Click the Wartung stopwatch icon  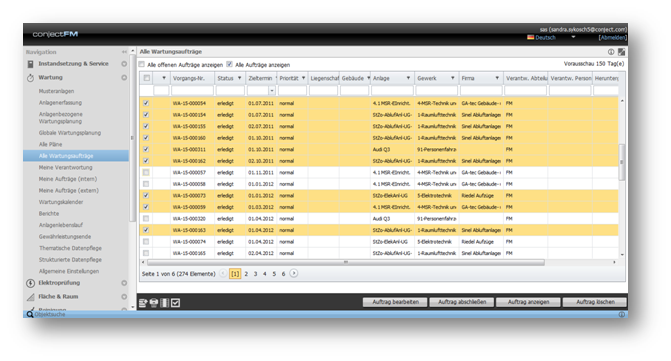coord(30,78)
